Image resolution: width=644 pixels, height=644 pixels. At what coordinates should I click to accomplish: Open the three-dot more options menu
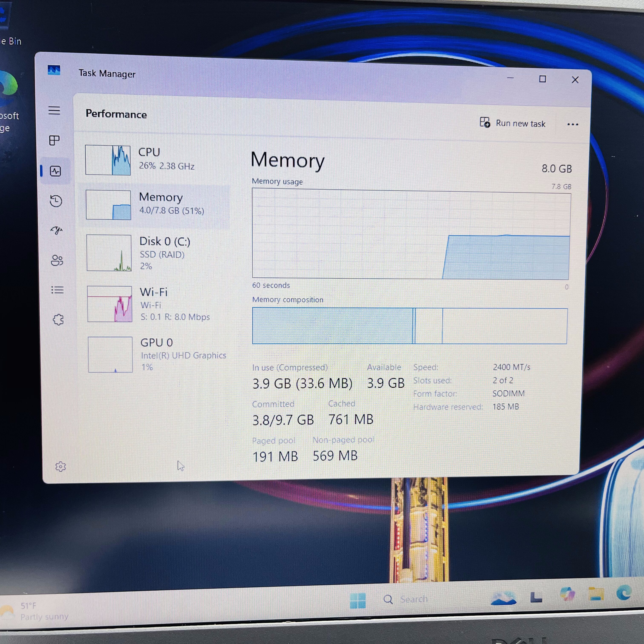click(x=573, y=124)
